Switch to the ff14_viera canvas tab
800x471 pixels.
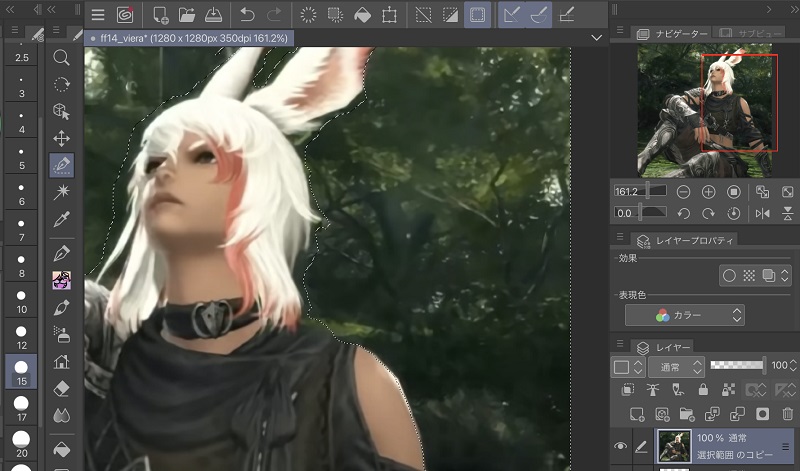[189, 38]
